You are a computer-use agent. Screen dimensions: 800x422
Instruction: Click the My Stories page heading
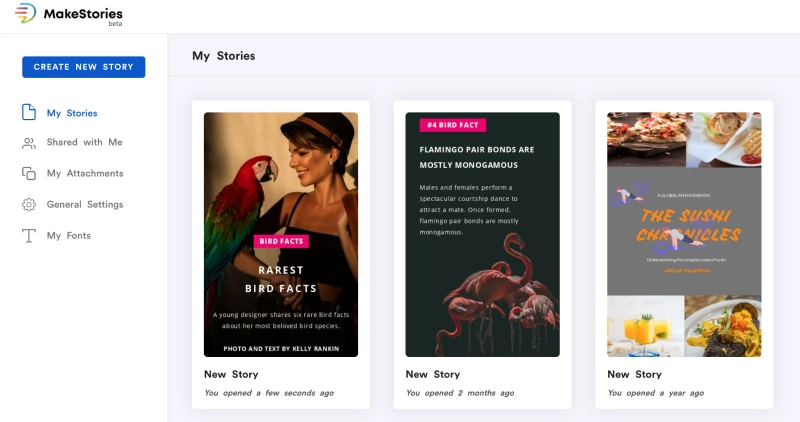[x=223, y=56]
